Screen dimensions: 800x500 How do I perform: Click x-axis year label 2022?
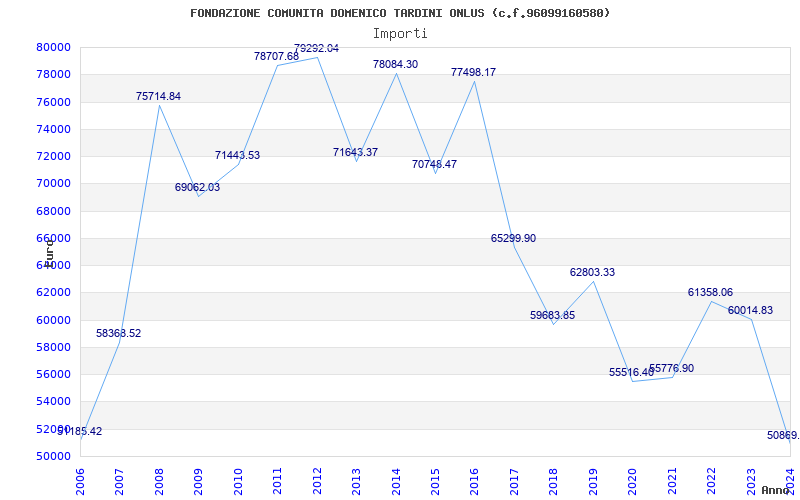pos(711,482)
